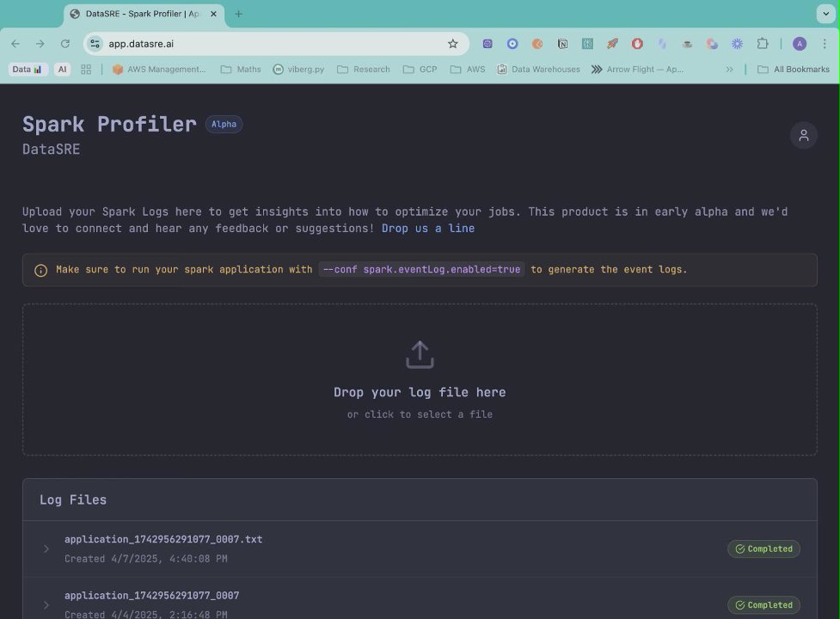Click the DataSRE subtitle
Image resolution: width=840 pixels, height=619 pixels.
coord(51,150)
